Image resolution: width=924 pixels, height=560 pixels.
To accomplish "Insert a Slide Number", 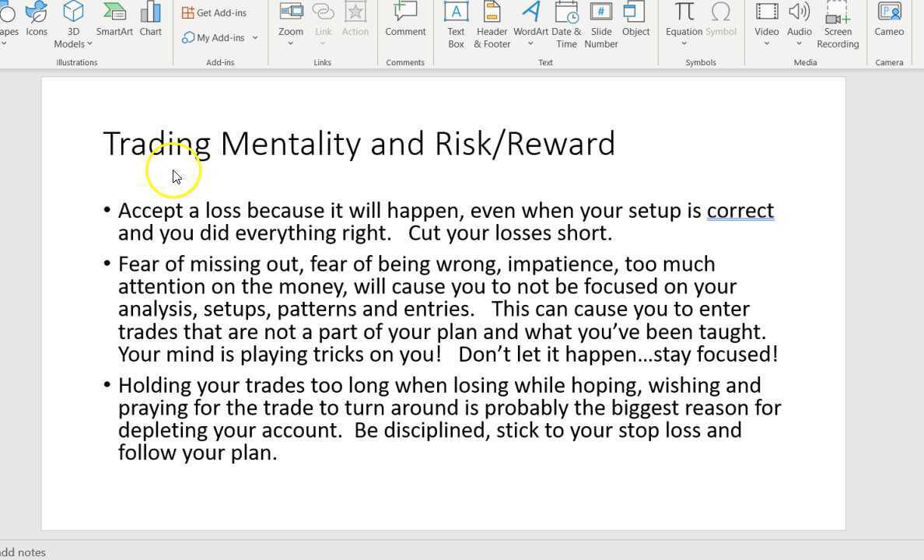I will pos(600,26).
